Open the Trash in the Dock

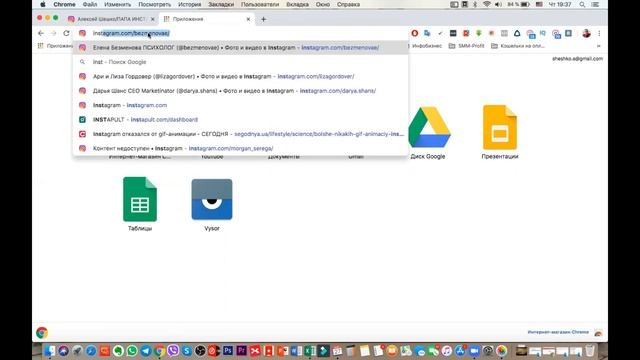(590, 351)
